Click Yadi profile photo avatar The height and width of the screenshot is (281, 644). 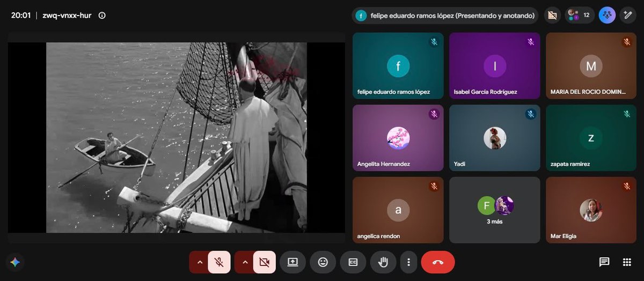(x=495, y=138)
